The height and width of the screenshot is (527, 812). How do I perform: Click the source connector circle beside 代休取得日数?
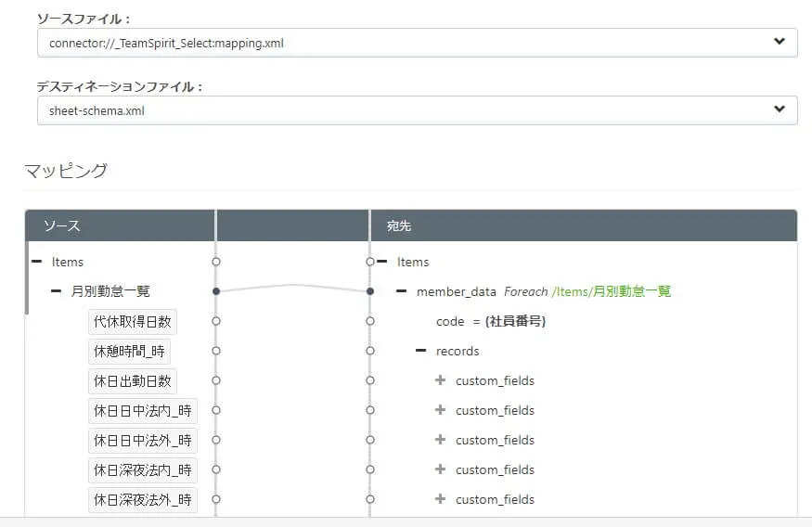coord(215,321)
